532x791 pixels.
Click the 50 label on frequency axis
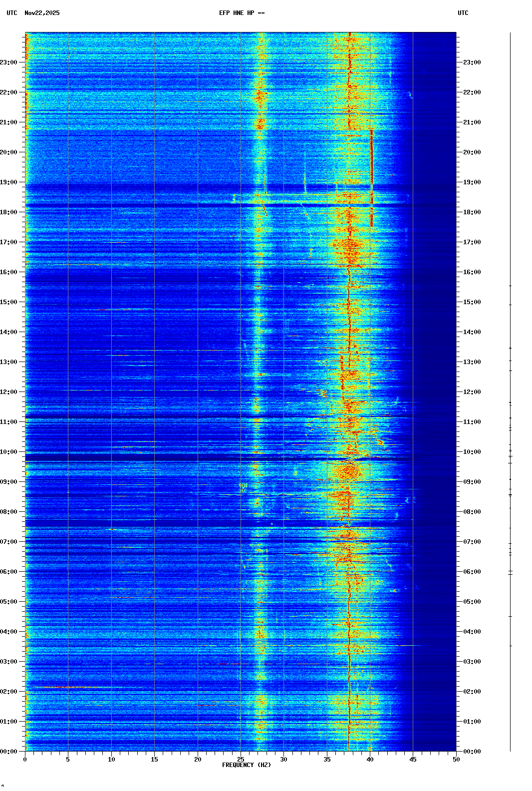coord(456,760)
